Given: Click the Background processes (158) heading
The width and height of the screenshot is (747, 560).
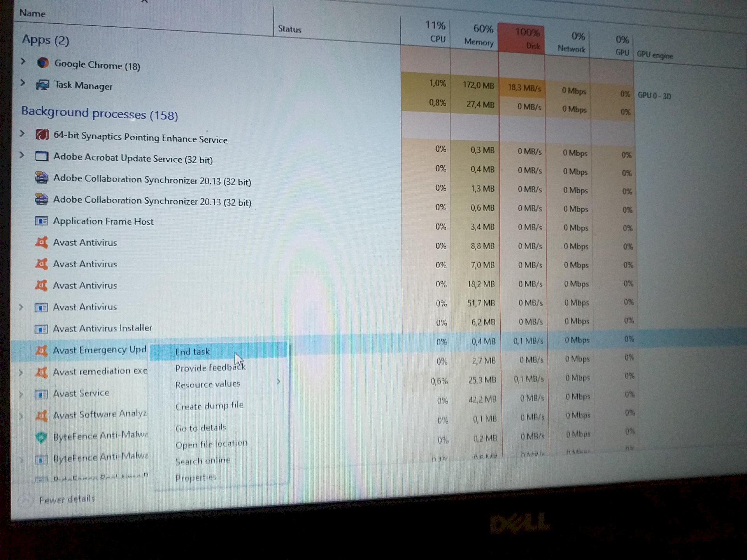Looking at the screenshot, I should [100, 113].
